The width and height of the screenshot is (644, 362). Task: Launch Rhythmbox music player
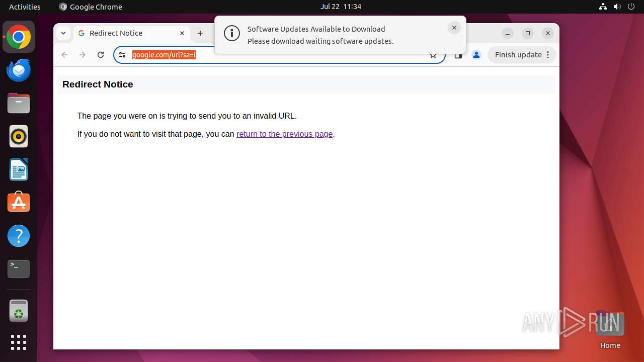point(19,136)
